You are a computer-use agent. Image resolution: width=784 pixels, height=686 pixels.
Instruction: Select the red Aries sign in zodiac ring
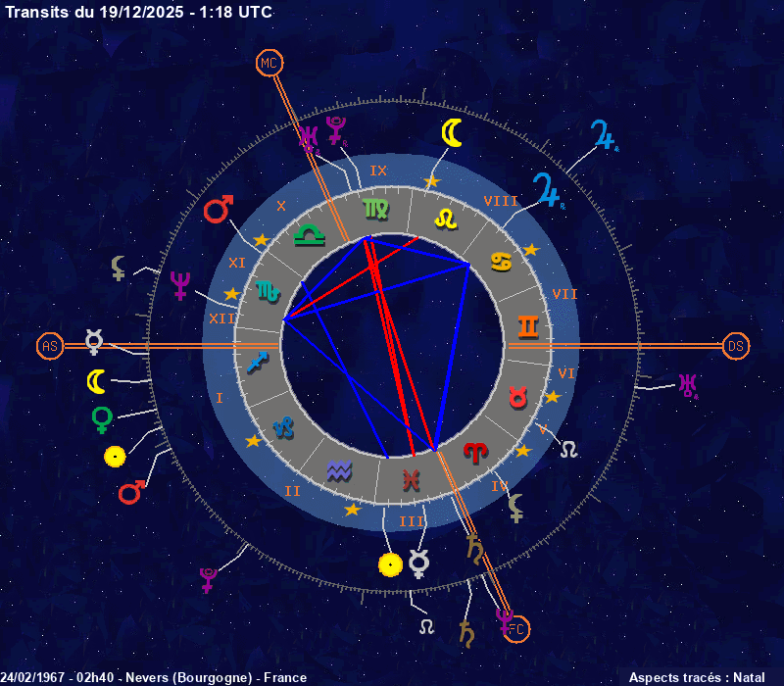[475, 453]
